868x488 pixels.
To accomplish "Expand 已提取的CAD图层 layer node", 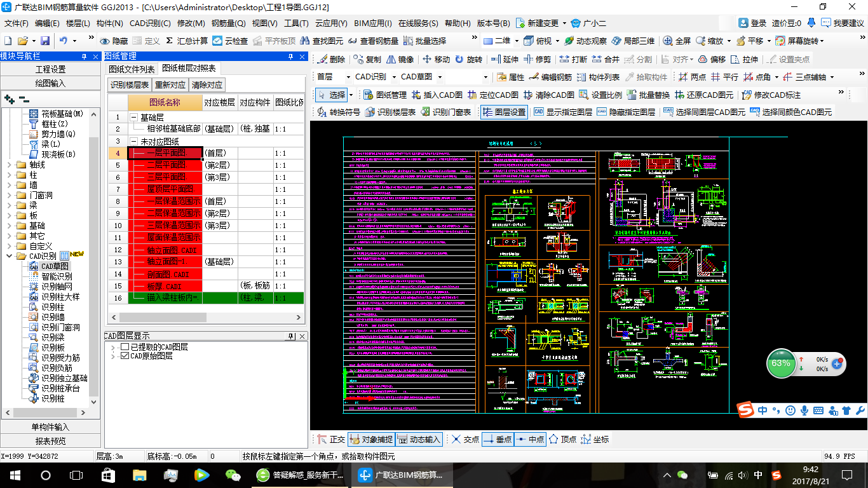I will tap(113, 347).
